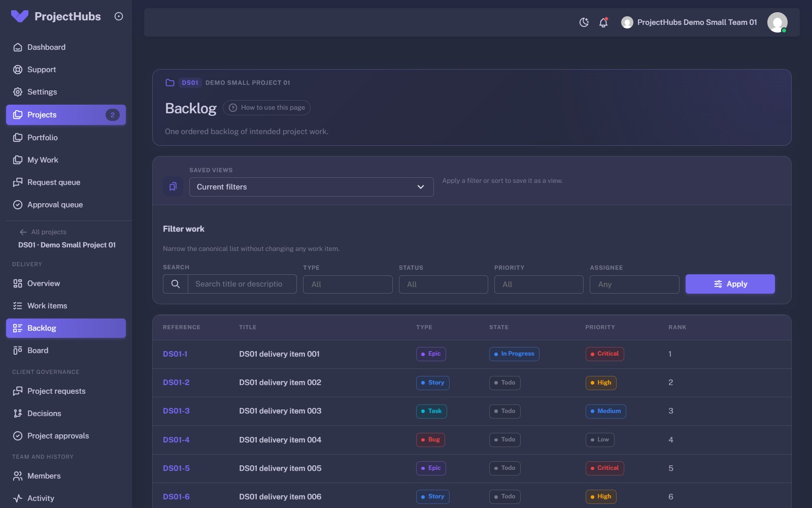Switch dark mode with moon icon
The height and width of the screenshot is (508, 812).
click(x=584, y=22)
